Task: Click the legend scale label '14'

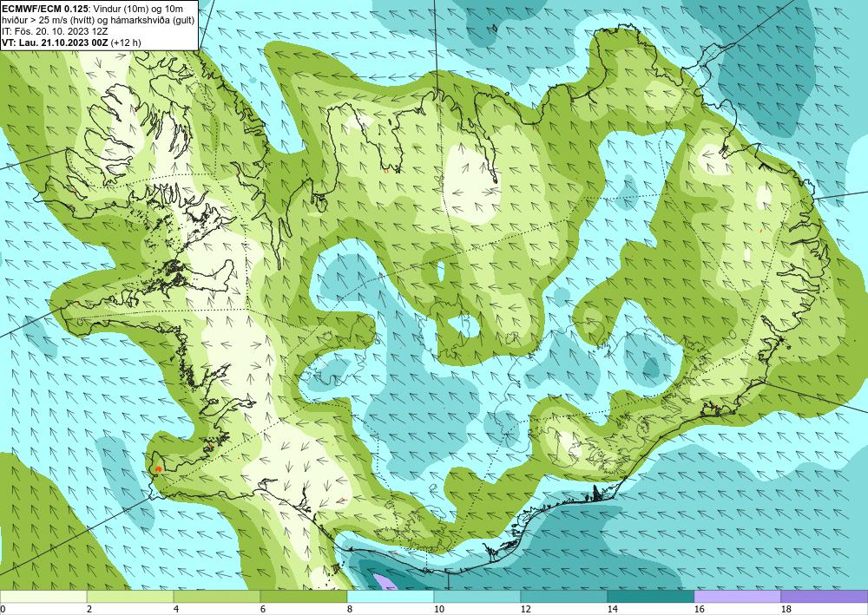Action: (612, 609)
